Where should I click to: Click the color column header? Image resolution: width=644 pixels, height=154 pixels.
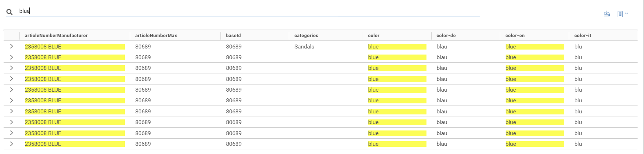pyautogui.click(x=374, y=36)
